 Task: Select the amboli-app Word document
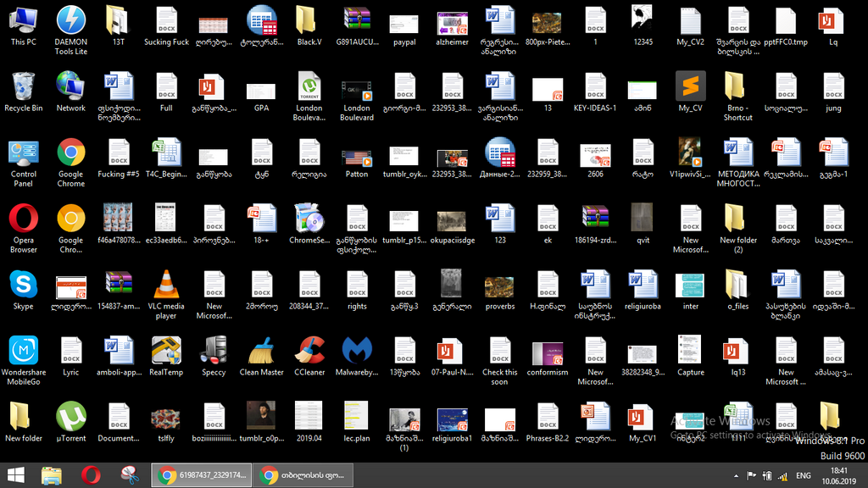[x=119, y=357]
